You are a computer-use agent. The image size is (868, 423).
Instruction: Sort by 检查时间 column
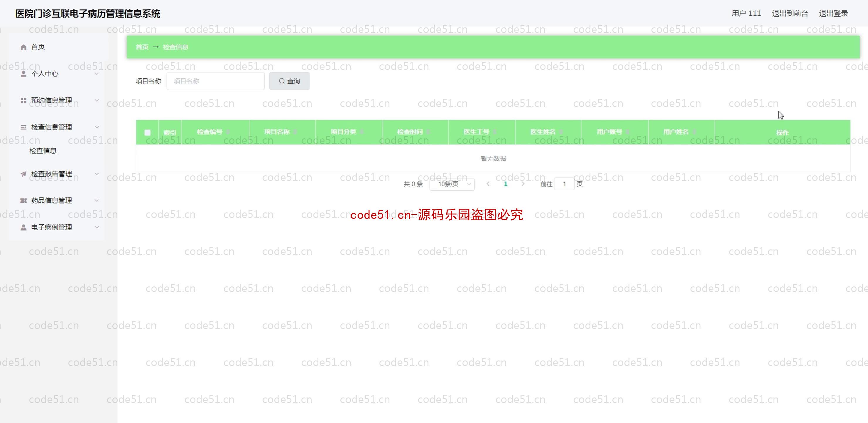pyautogui.click(x=428, y=132)
